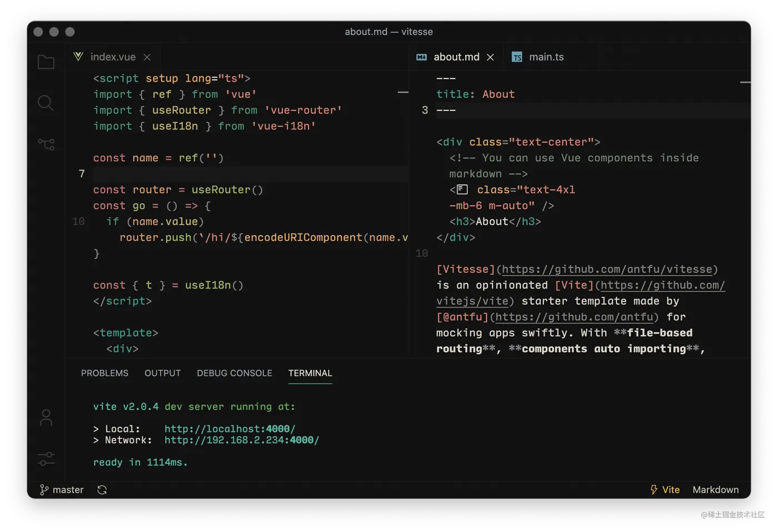Click the '<template>' tag line
The width and height of the screenshot is (778, 532).
[126, 332]
